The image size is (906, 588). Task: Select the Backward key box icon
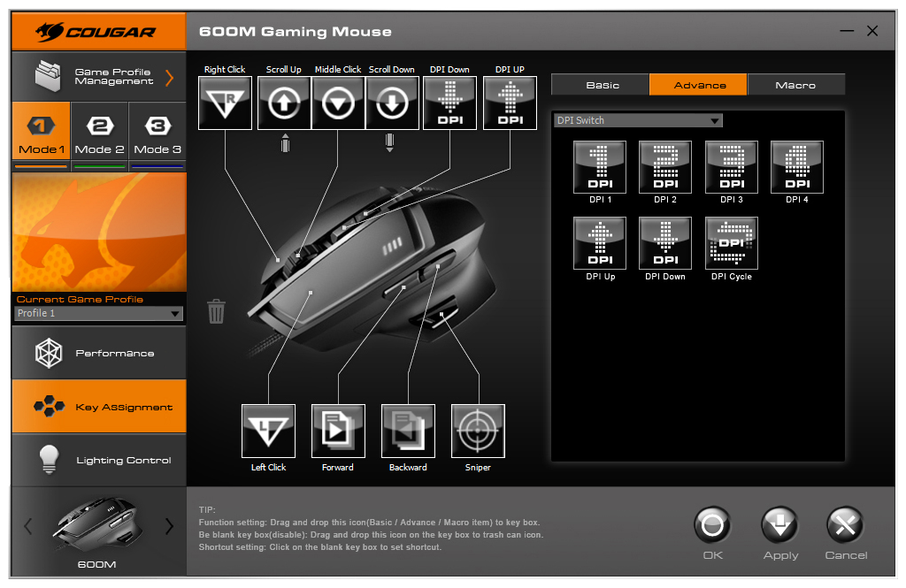click(x=408, y=431)
